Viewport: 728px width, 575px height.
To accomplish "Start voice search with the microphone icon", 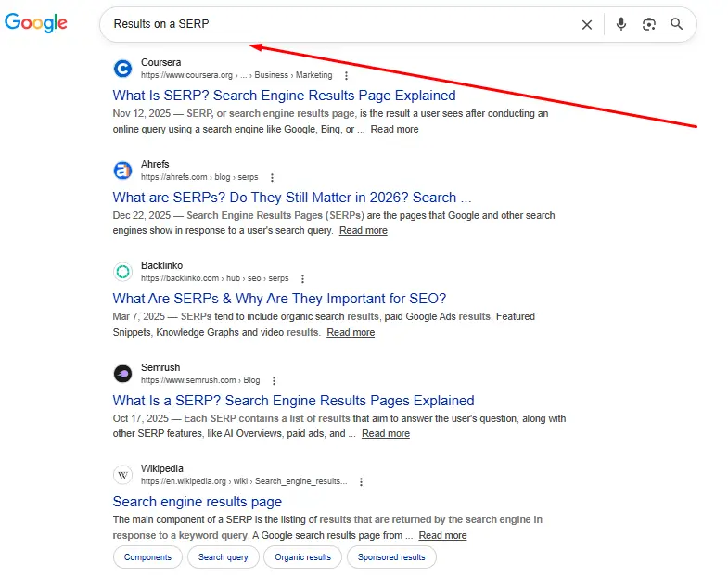I will (x=620, y=24).
